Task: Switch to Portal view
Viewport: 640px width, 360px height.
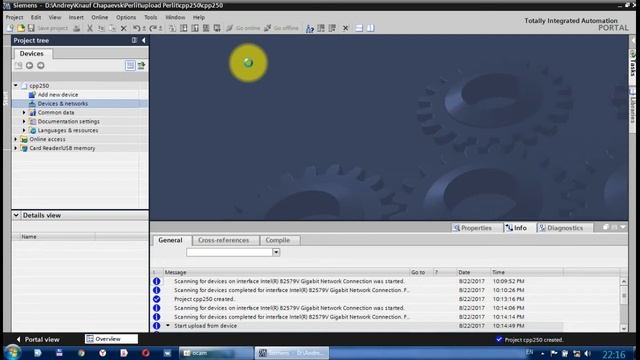Action: point(38,339)
